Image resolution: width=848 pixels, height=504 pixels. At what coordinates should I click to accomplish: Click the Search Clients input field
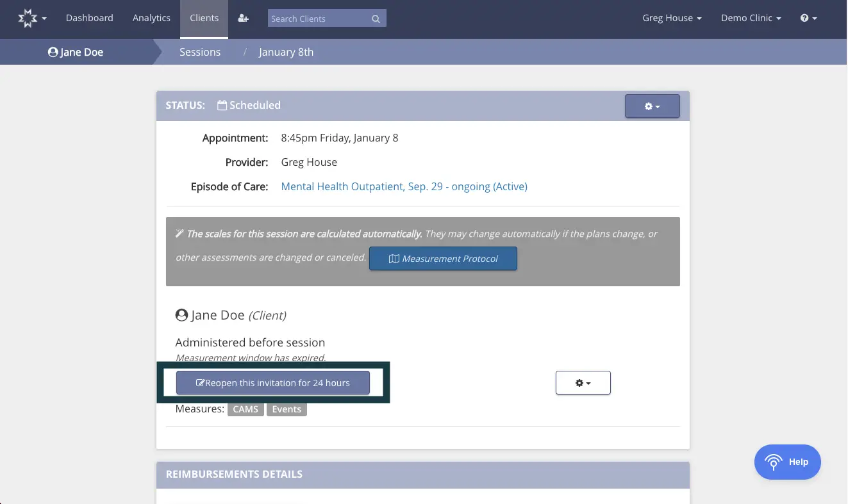[319, 19]
